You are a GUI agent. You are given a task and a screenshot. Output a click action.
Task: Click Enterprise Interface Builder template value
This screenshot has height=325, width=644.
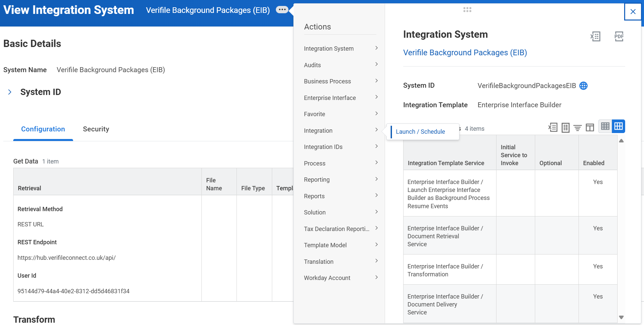click(x=519, y=105)
